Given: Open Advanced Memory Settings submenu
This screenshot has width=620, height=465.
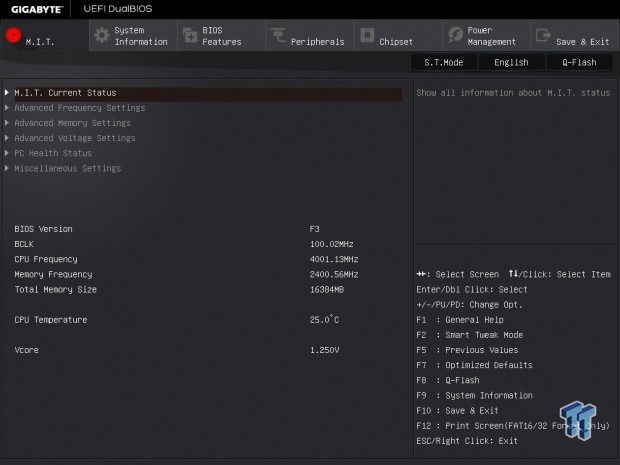Looking at the screenshot, I should pos(72,123).
